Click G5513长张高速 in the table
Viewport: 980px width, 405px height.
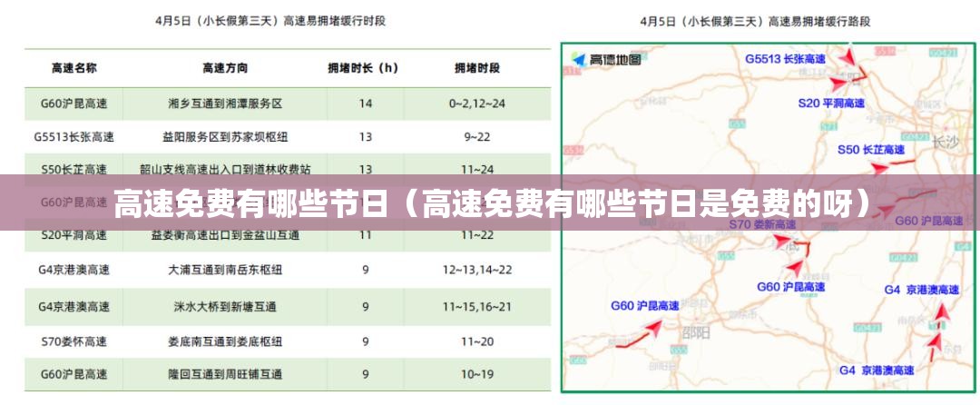pos(73,136)
